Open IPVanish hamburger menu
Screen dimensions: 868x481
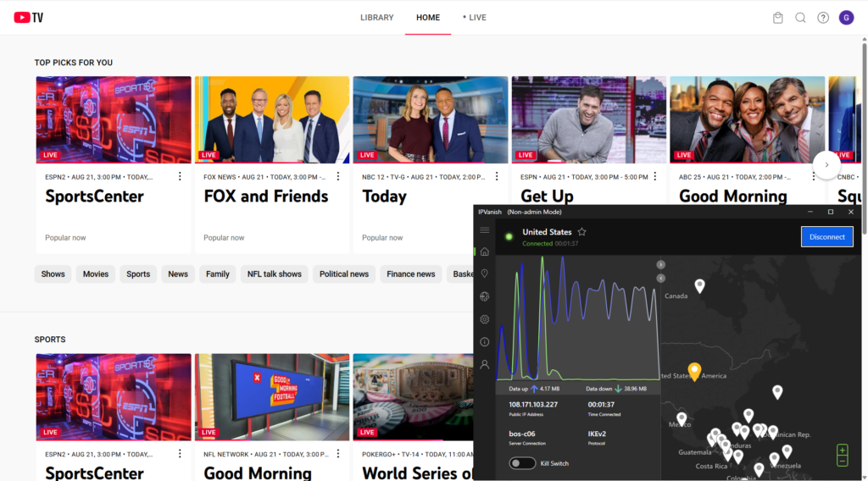484,230
